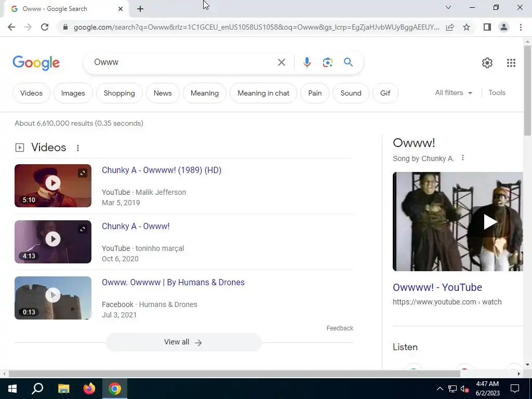
Task: Open the network status tray icon
Action: pos(453,389)
